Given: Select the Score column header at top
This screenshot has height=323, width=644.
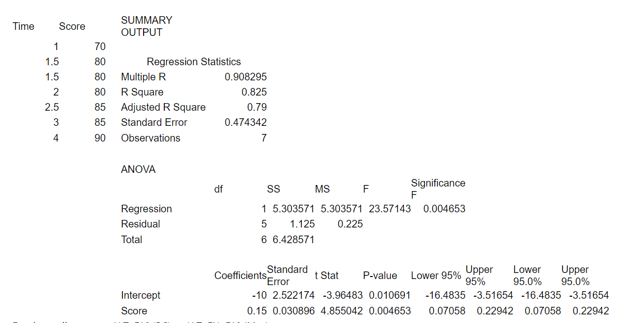Looking at the screenshot, I should point(72,26).
